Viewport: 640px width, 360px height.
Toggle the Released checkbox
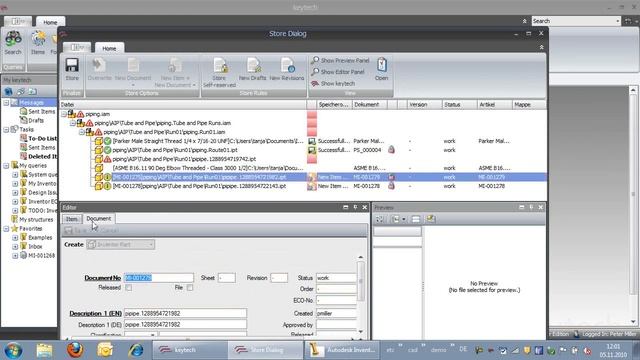(x=129, y=288)
